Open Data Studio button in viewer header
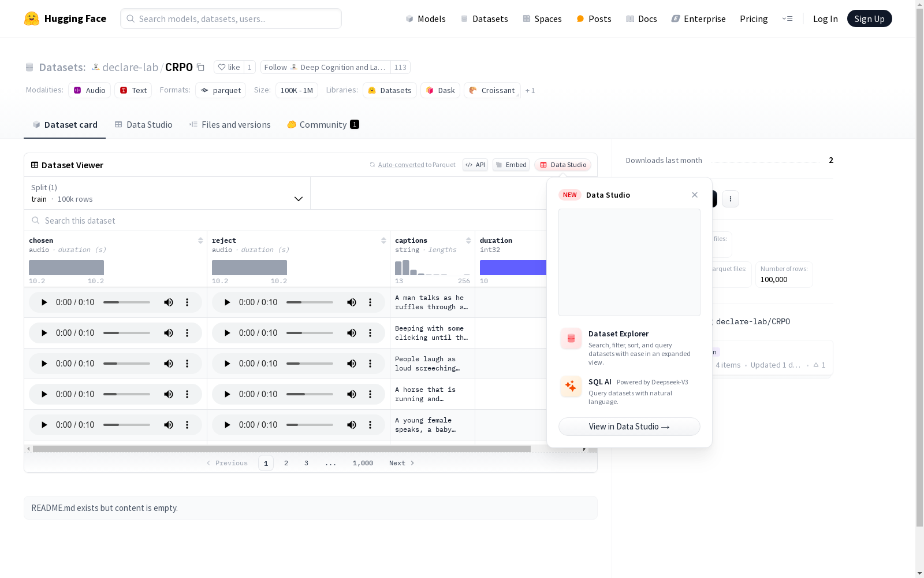Viewport: 924px width, 578px height. tap(563, 165)
